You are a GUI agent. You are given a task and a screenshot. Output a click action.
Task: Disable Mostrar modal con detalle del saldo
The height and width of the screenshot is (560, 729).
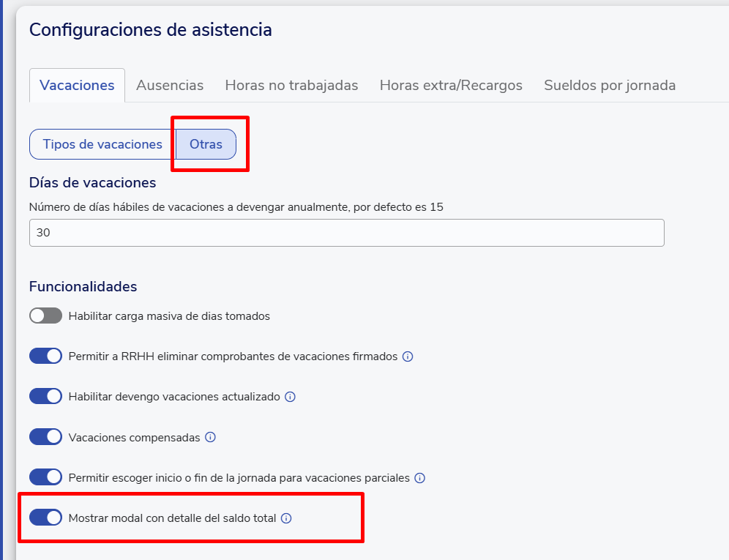pyautogui.click(x=45, y=518)
